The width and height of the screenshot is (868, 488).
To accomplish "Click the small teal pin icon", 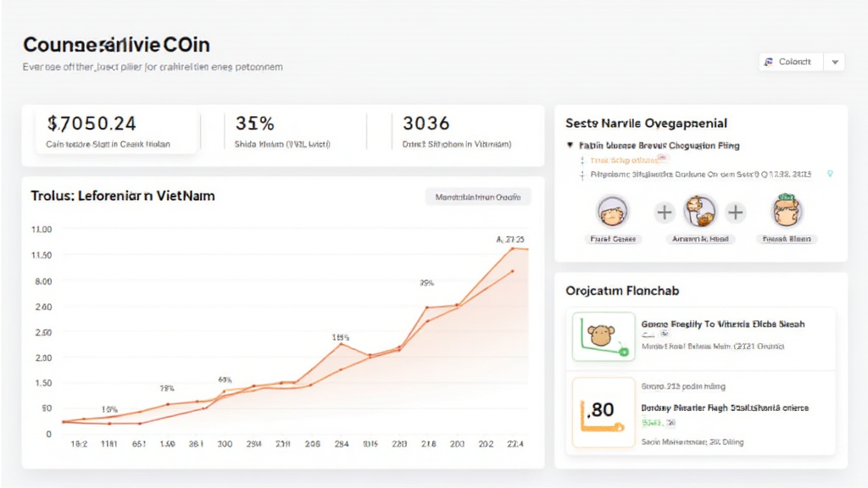I will [x=830, y=174].
